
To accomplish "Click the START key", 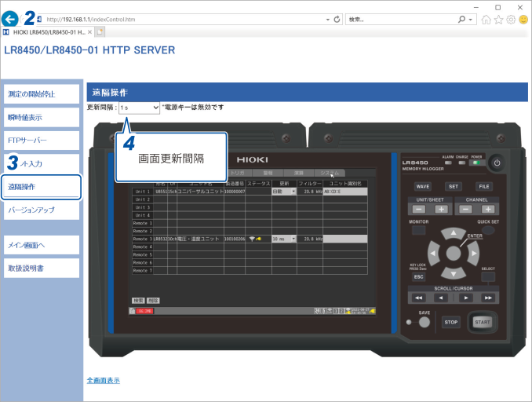I will pyautogui.click(x=482, y=322).
